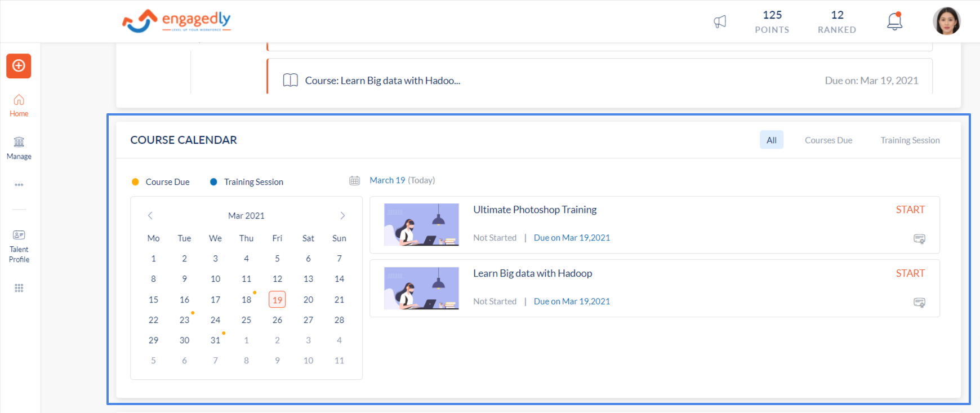
Task: Open the user profile avatar
Action: [x=947, y=21]
